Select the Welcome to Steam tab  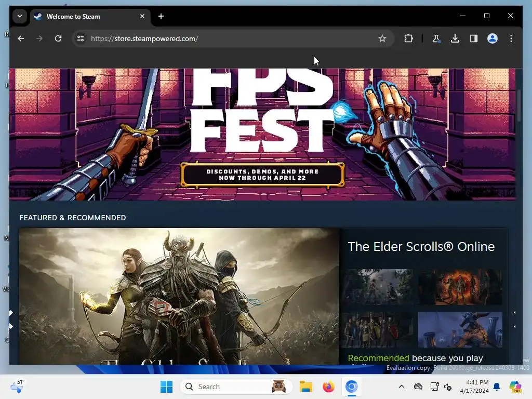90,17
